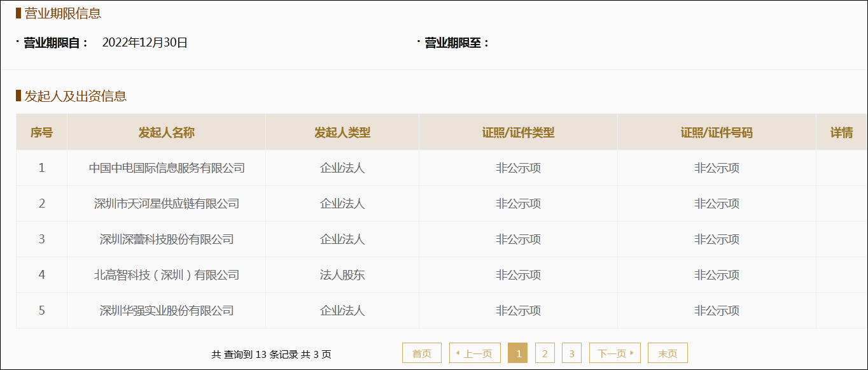Click 非公示项 证件类型 in the 深圳深蕾科技 row
The image size is (868, 370).
pyautogui.click(x=518, y=239)
